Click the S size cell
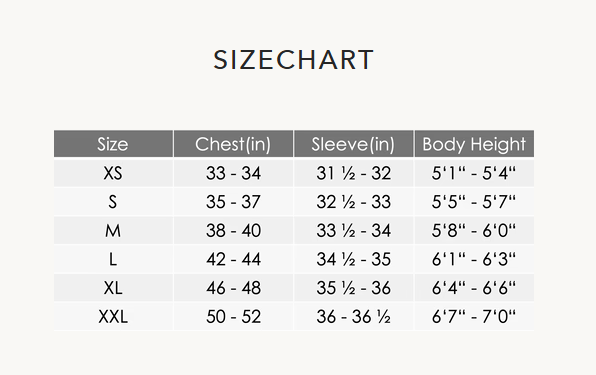Screen dimensions: 596x375 (x=113, y=202)
